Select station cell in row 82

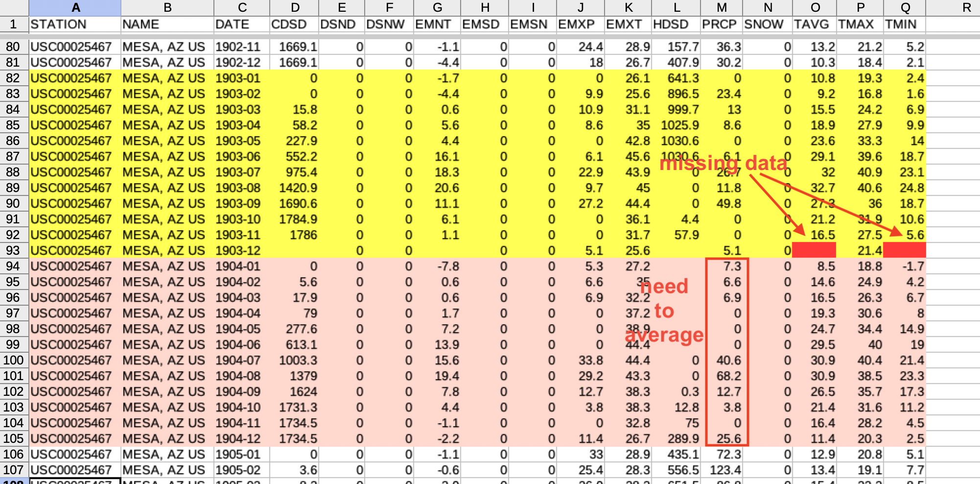pyautogui.click(x=75, y=78)
